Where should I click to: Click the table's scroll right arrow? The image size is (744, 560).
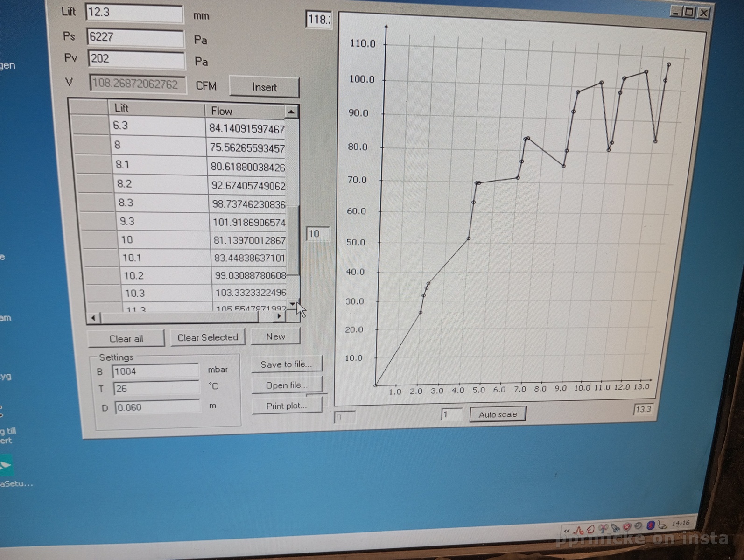coord(279,316)
